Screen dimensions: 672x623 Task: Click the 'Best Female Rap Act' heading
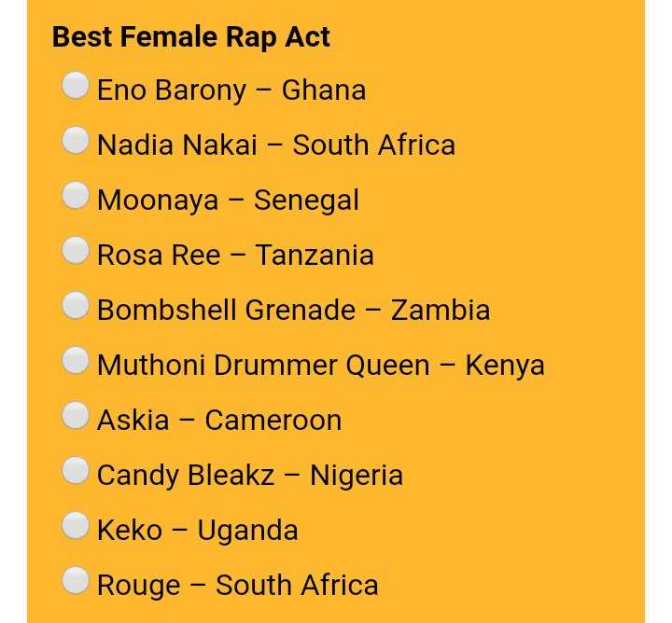click(190, 36)
